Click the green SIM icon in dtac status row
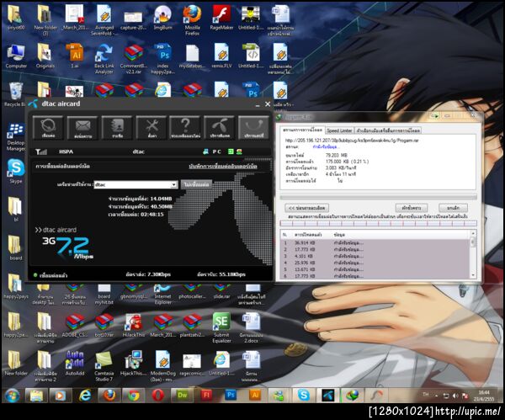The height and width of the screenshot is (420, 505). click(231, 152)
